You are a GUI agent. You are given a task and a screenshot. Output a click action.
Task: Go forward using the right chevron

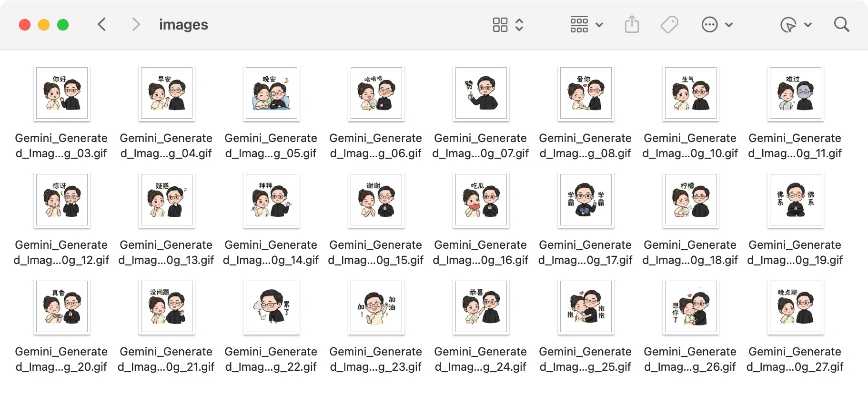136,24
